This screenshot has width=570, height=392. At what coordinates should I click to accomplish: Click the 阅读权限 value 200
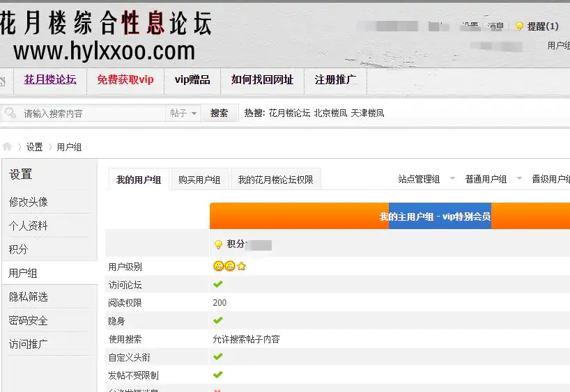pyautogui.click(x=219, y=303)
